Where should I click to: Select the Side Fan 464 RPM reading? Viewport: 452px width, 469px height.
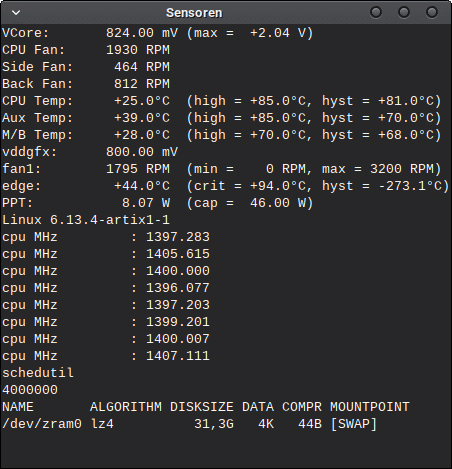(142, 67)
